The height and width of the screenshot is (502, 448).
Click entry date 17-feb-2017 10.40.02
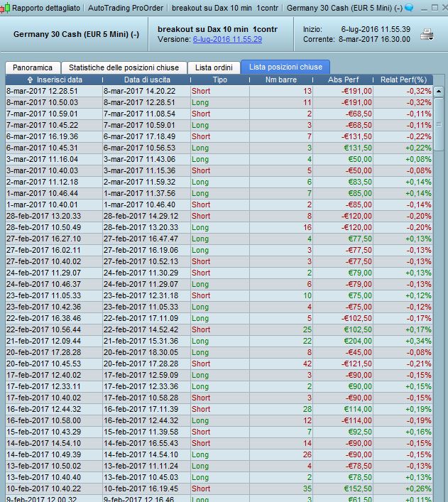tap(43, 398)
